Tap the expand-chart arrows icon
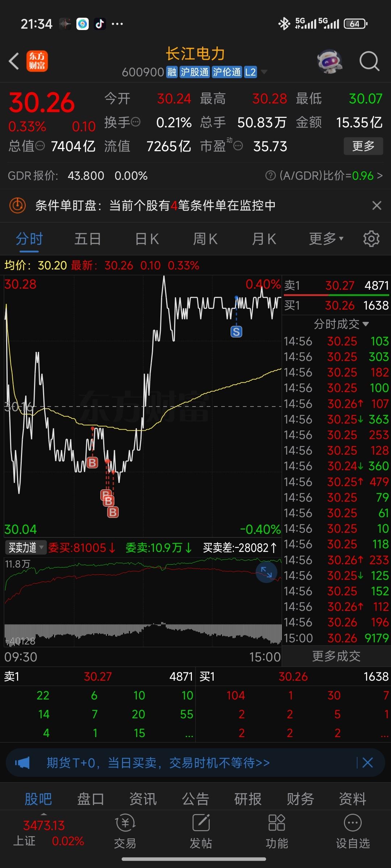The height and width of the screenshot is (868, 391). click(266, 572)
